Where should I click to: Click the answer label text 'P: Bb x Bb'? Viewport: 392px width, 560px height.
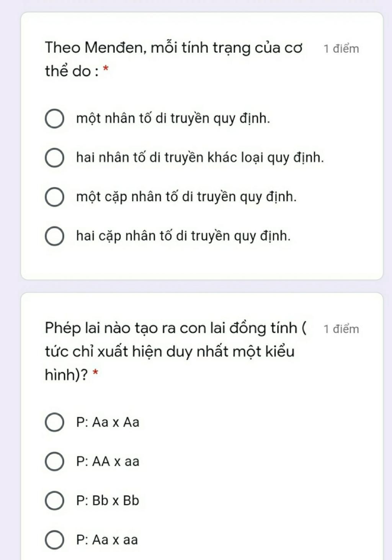tap(108, 501)
